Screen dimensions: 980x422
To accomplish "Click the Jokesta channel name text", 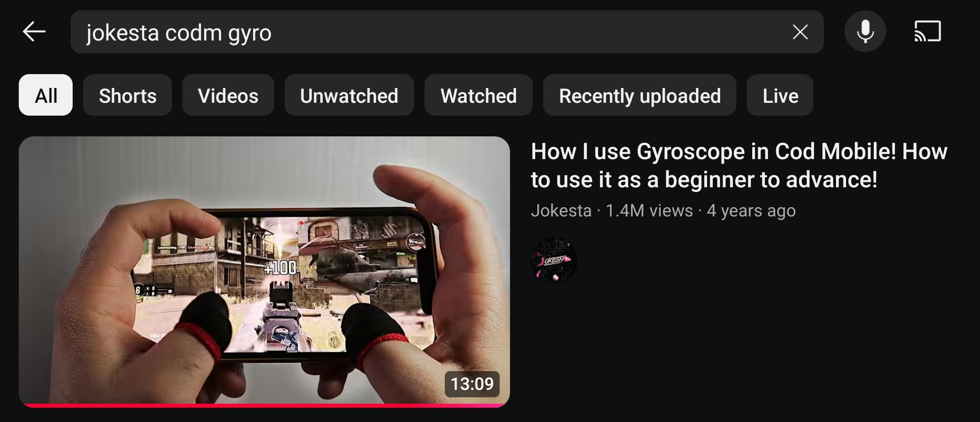I will tap(561, 211).
